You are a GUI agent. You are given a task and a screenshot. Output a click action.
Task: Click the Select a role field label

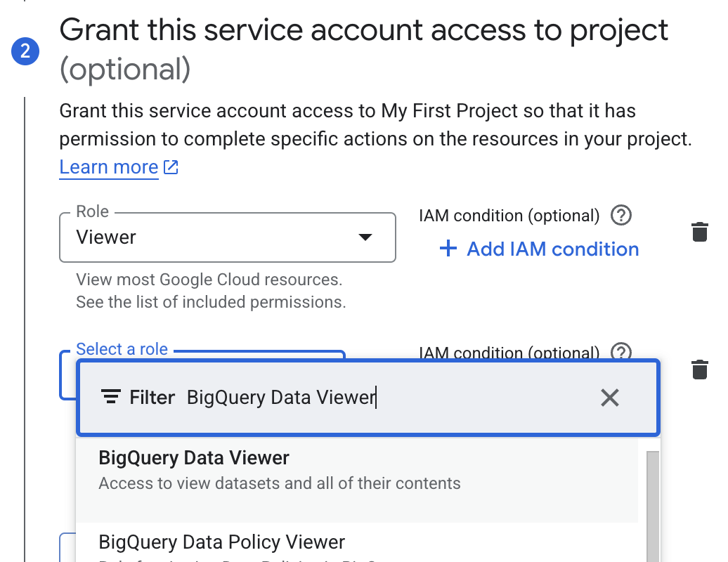122,349
